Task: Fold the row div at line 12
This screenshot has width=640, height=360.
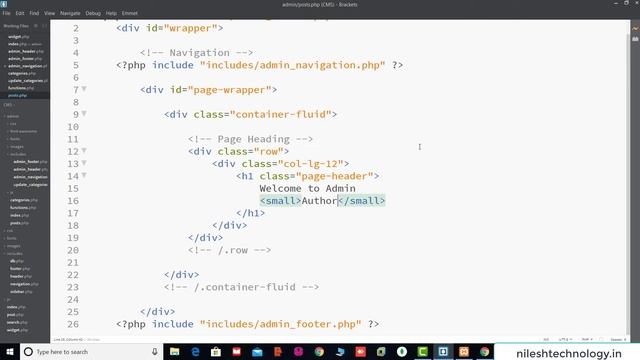Action: click(84, 150)
